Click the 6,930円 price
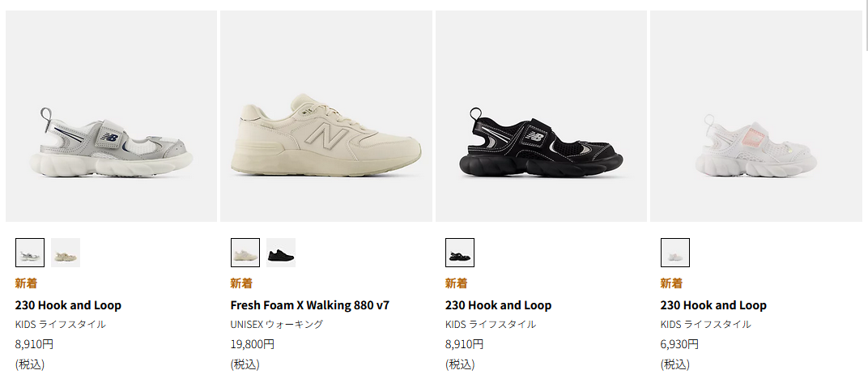The height and width of the screenshot is (383, 868). pos(679,343)
